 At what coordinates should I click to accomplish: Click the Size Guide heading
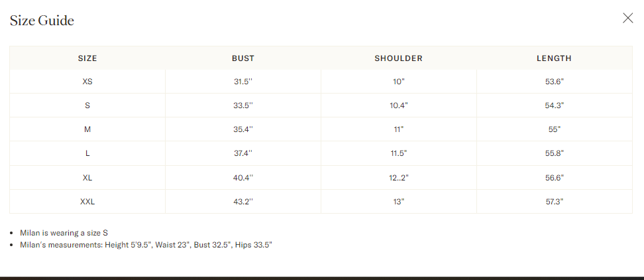[x=42, y=21]
